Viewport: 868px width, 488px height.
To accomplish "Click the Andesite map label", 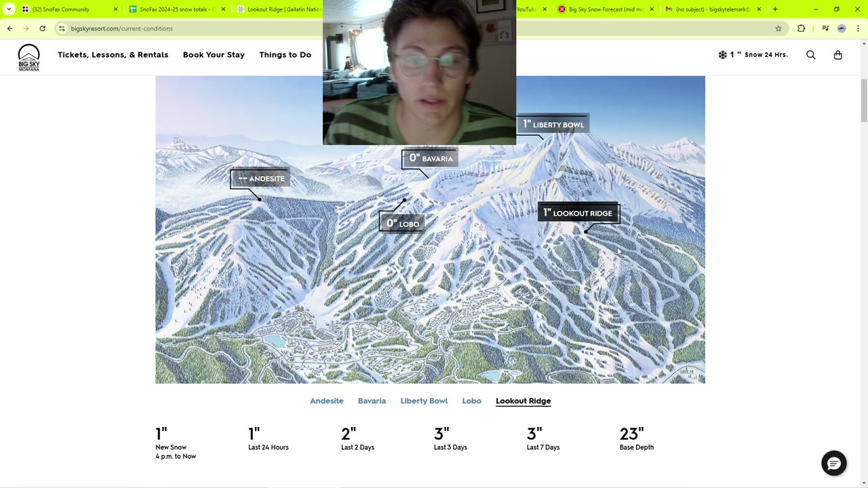I will click(x=260, y=179).
